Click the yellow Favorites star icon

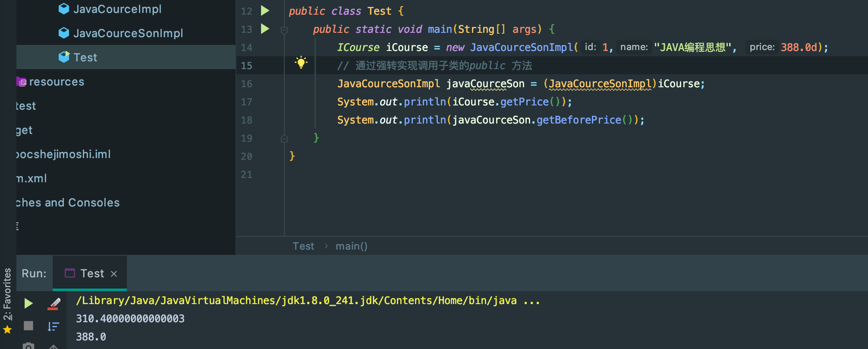7,330
